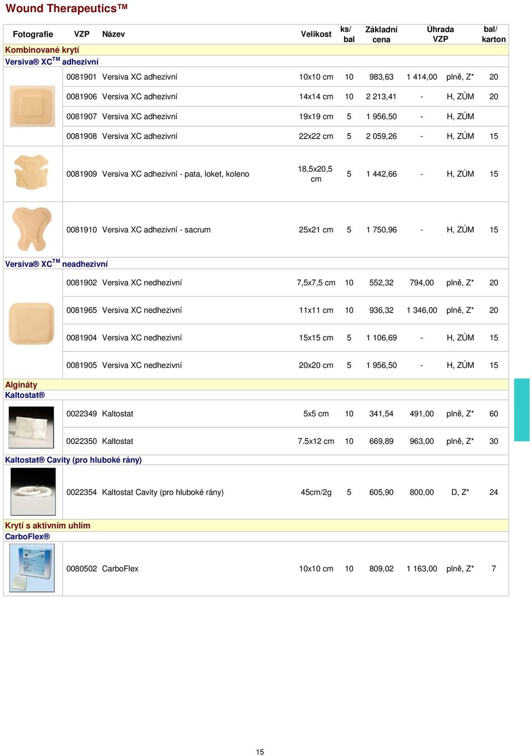Click the '18,5x20,5 cm' size cell
Screen dimensions: 532x756
[x=315, y=174]
